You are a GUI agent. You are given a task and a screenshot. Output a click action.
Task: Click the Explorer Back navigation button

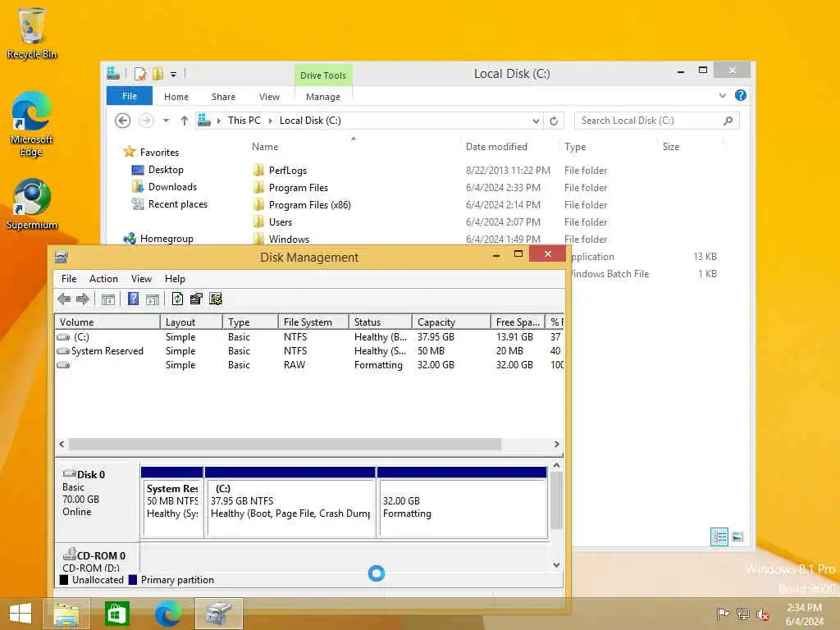(123, 121)
